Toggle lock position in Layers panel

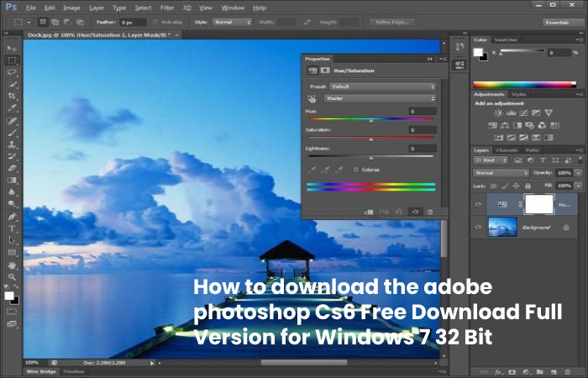coord(517,186)
